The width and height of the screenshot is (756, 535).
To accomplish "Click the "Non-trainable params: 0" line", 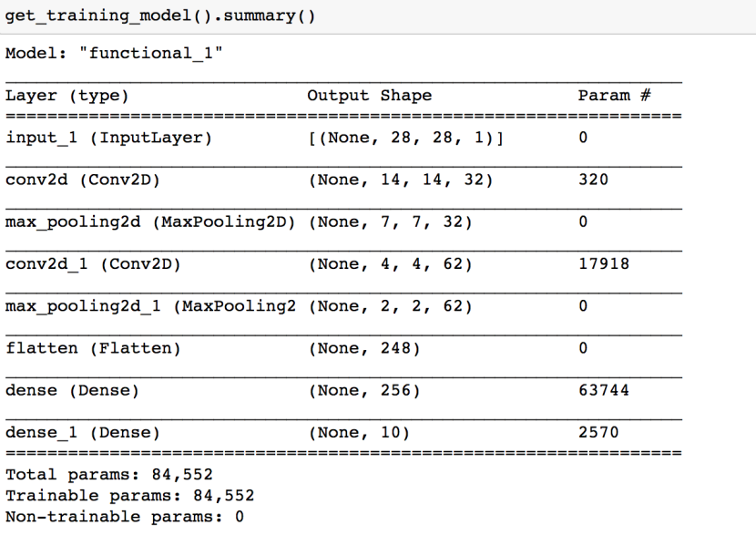I will tap(125, 517).
